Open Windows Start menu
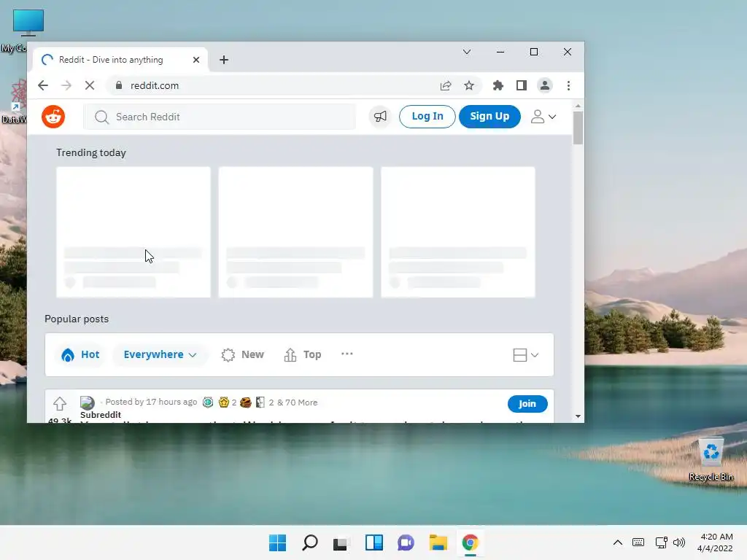The image size is (747, 560). point(278,542)
